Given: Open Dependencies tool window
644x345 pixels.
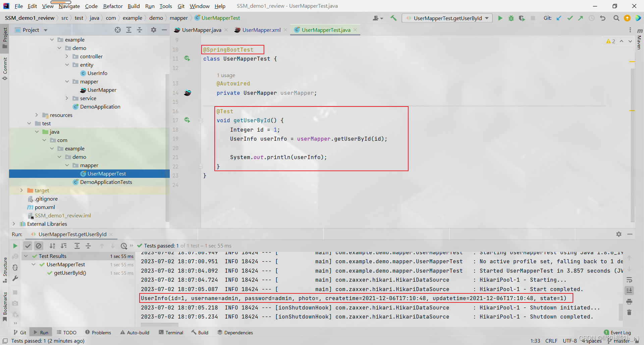Looking at the screenshot, I should click(x=235, y=332).
